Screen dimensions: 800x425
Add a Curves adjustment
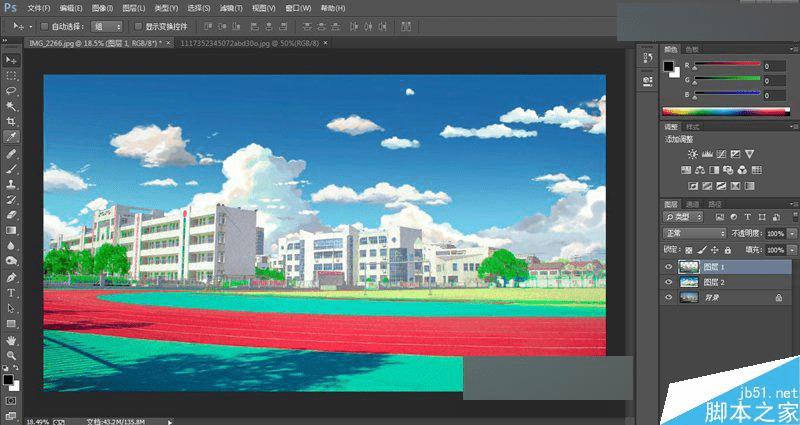point(721,154)
